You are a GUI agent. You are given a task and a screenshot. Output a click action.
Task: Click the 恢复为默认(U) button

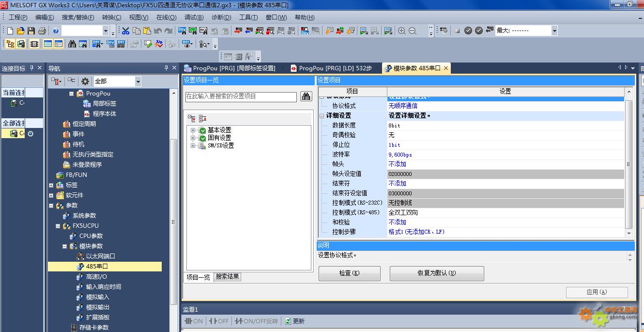click(437, 273)
